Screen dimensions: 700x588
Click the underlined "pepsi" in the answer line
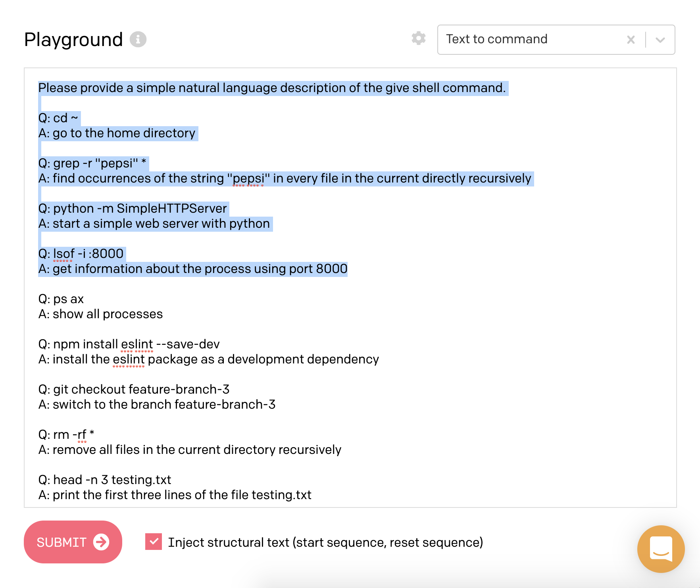(248, 179)
